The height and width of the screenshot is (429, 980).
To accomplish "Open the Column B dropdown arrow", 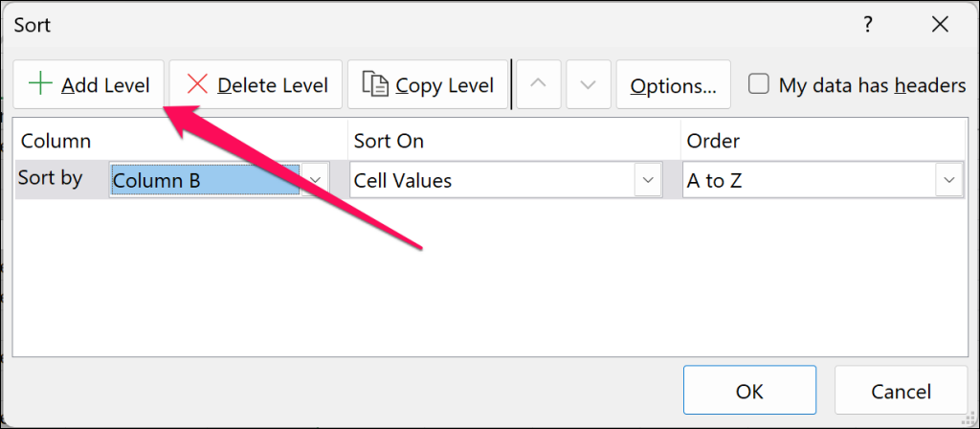I will click(x=315, y=179).
